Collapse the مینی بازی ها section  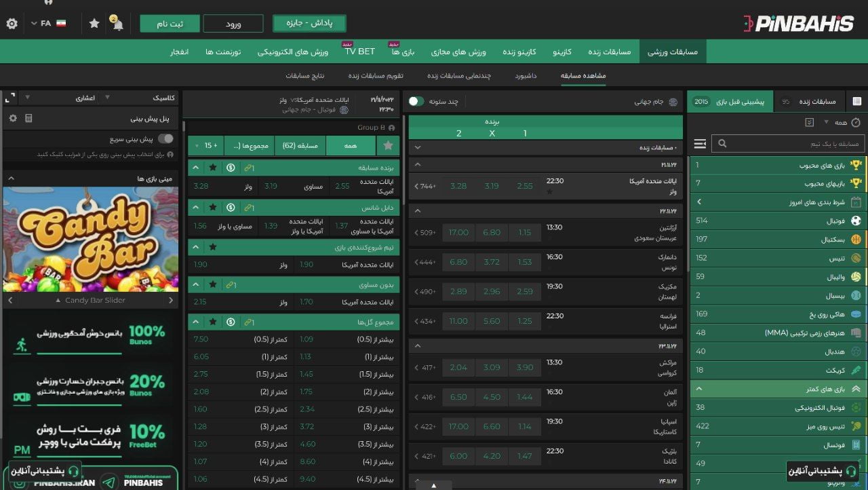click(x=11, y=178)
